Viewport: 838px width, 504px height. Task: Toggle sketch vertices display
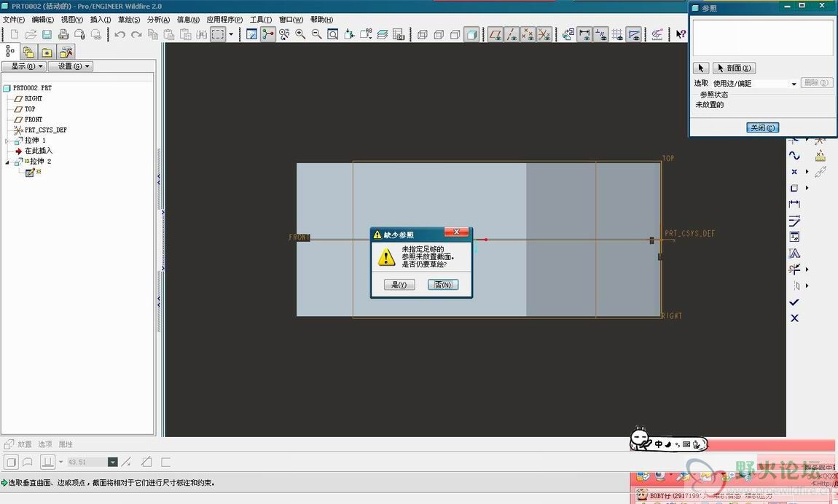pyautogui.click(x=633, y=34)
